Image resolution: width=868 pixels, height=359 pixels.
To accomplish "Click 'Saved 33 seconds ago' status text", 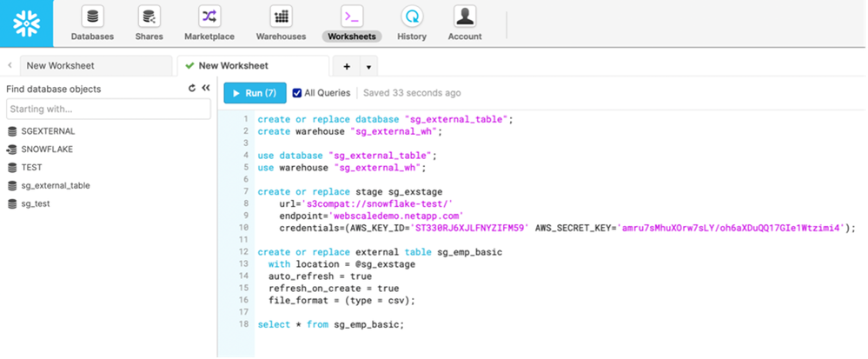I will click(412, 93).
